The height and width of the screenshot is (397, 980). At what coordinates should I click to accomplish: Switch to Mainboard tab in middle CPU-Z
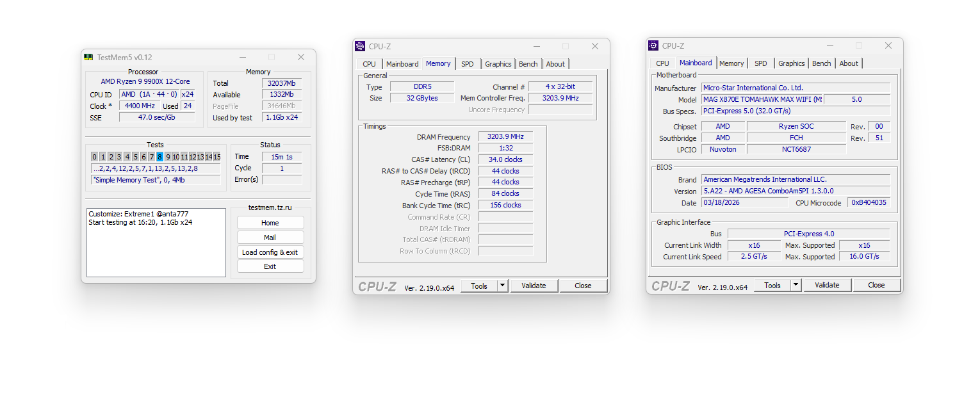point(402,63)
